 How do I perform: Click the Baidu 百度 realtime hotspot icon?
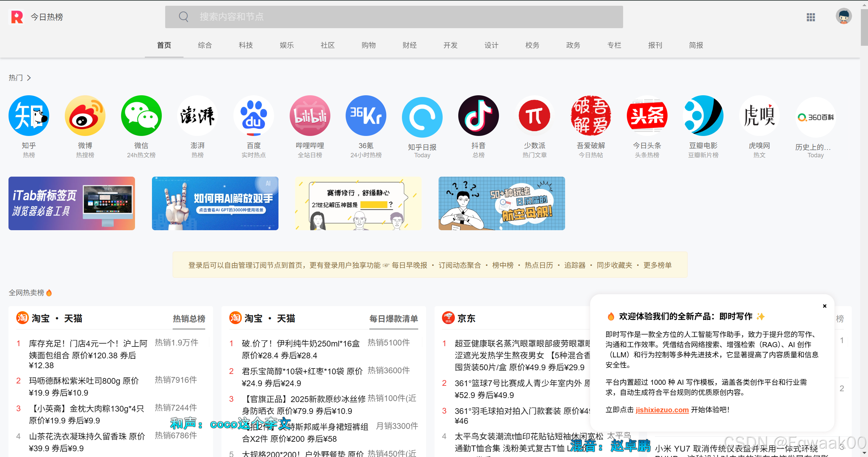253,116
